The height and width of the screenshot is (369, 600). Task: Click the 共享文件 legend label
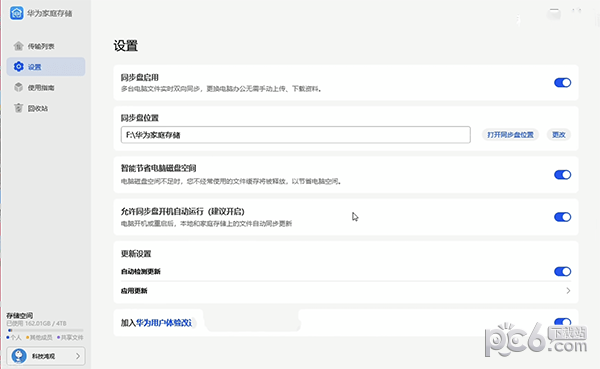point(72,337)
